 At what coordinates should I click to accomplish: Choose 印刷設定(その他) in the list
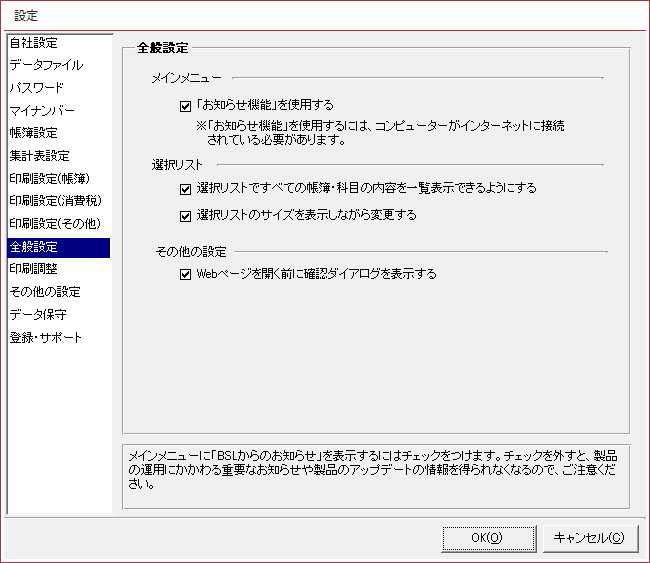pyautogui.click(x=52, y=223)
